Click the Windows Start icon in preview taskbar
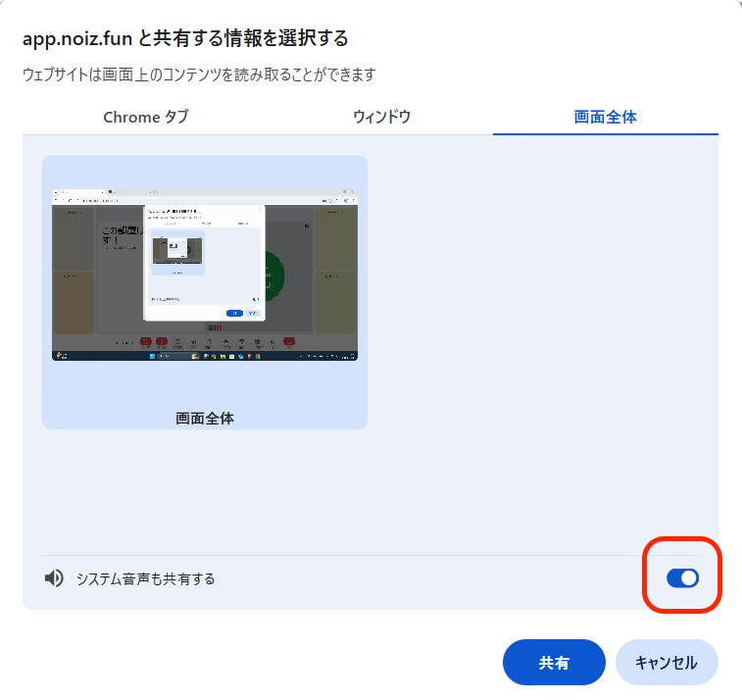The height and width of the screenshot is (700, 742). pos(152,356)
